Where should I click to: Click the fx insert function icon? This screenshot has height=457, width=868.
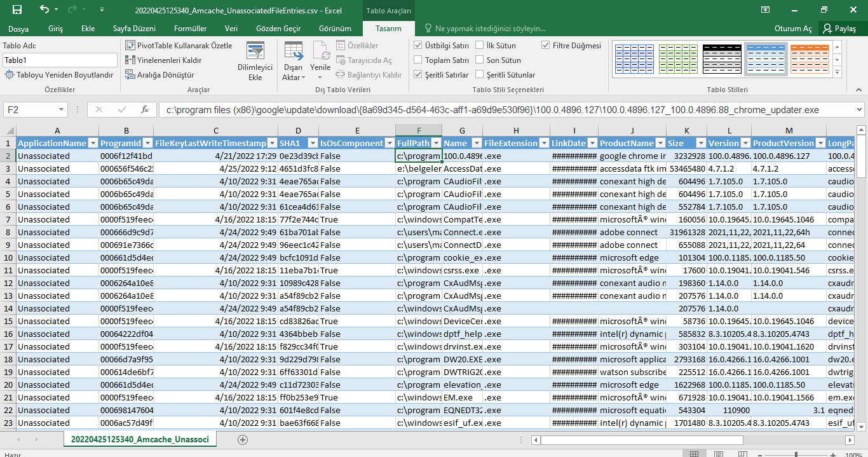coord(145,109)
